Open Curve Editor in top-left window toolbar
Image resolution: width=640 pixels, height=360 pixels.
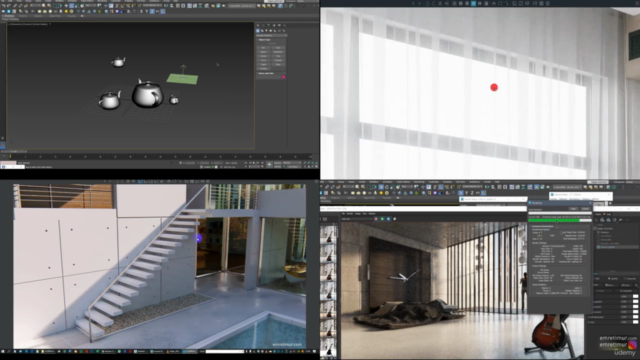coord(195,6)
